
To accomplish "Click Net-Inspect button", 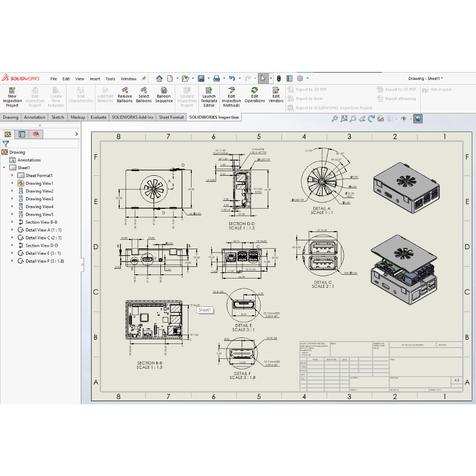I will click(x=437, y=90).
